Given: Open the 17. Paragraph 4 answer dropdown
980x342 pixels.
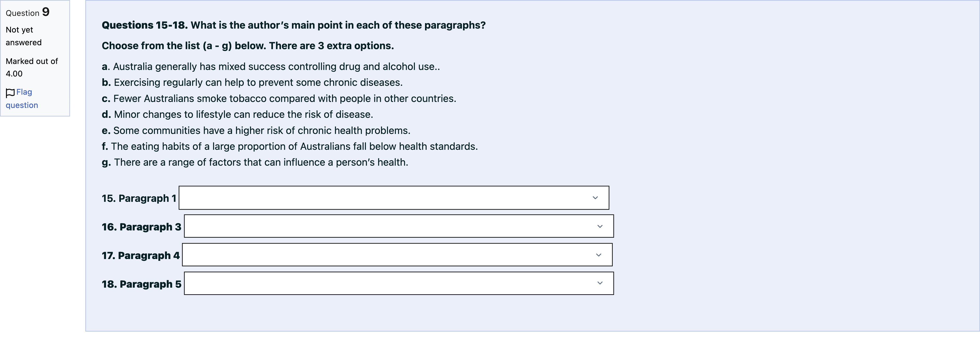Looking at the screenshot, I should tap(397, 255).
